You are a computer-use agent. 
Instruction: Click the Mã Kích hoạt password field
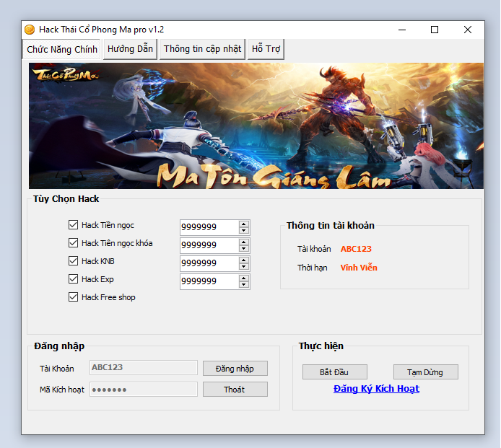click(x=143, y=390)
